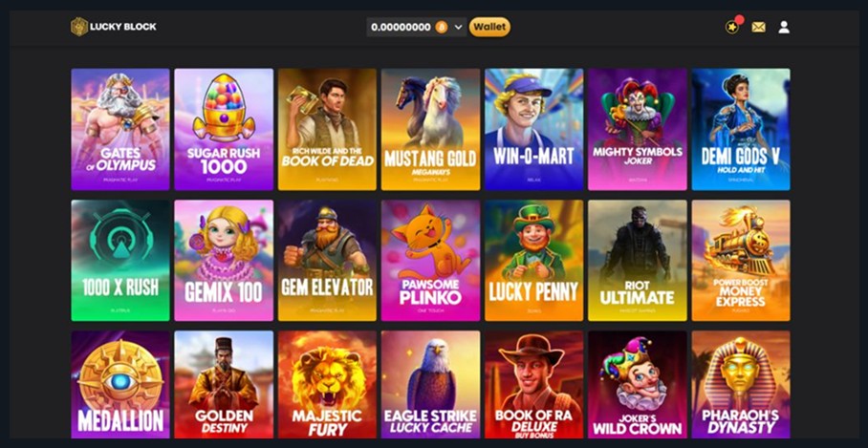
Task: Launch Win-O-Mart game tile
Action: (x=533, y=129)
